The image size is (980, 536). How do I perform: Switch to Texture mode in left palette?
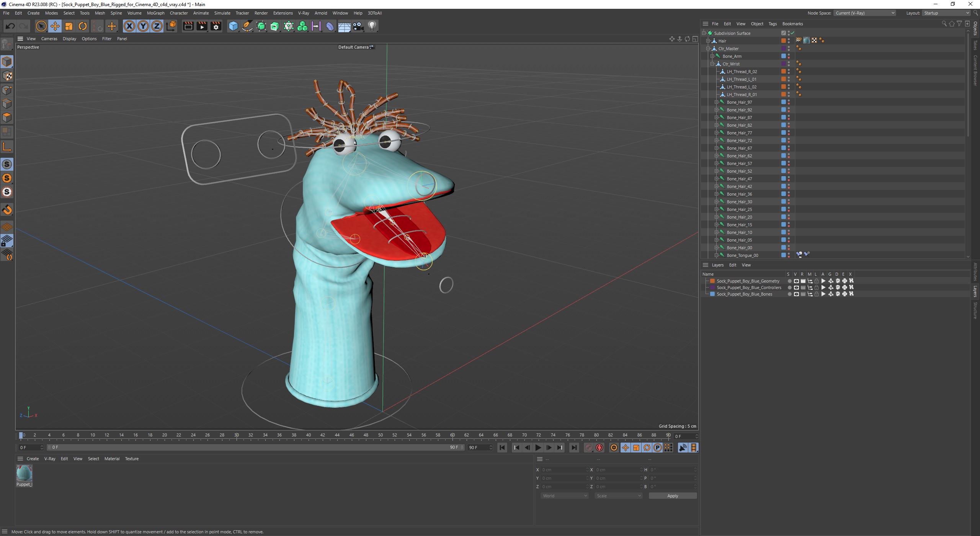point(7,76)
